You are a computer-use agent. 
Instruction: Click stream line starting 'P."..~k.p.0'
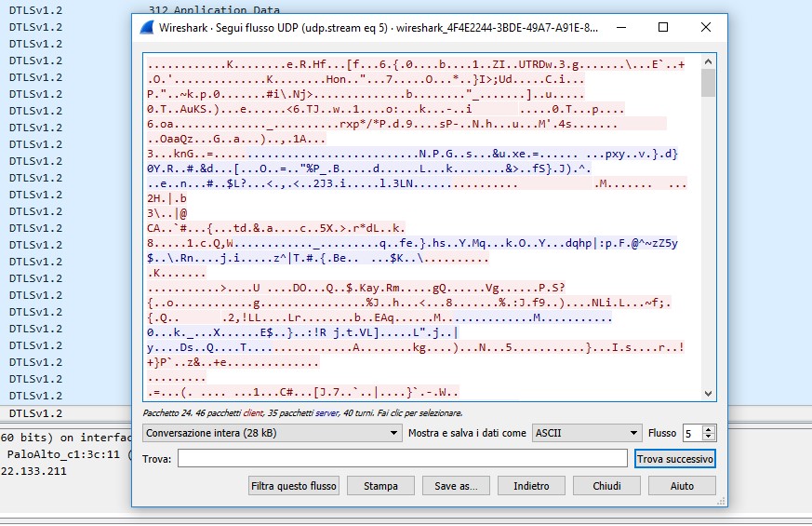tap(366, 94)
